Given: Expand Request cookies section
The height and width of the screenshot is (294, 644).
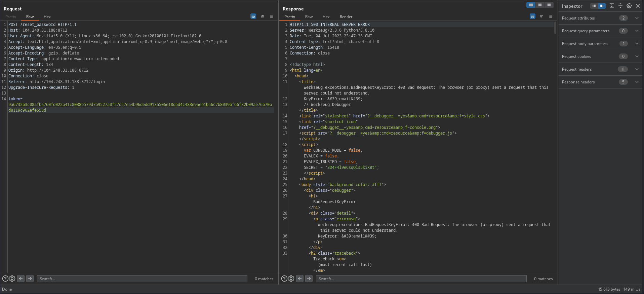Looking at the screenshot, I should click(637, 57).
